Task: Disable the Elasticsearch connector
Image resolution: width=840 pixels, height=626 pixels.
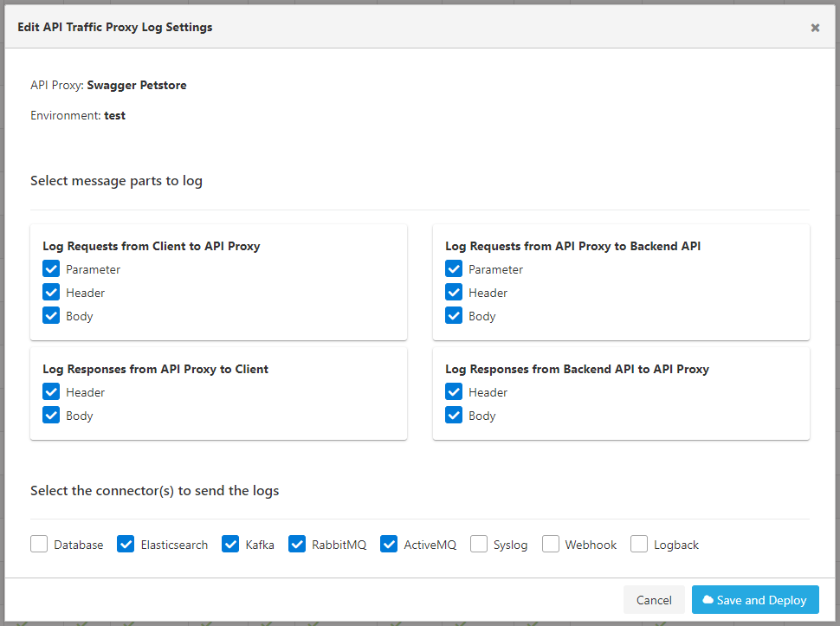Action: pyautogui.click(x=126, y=544)
